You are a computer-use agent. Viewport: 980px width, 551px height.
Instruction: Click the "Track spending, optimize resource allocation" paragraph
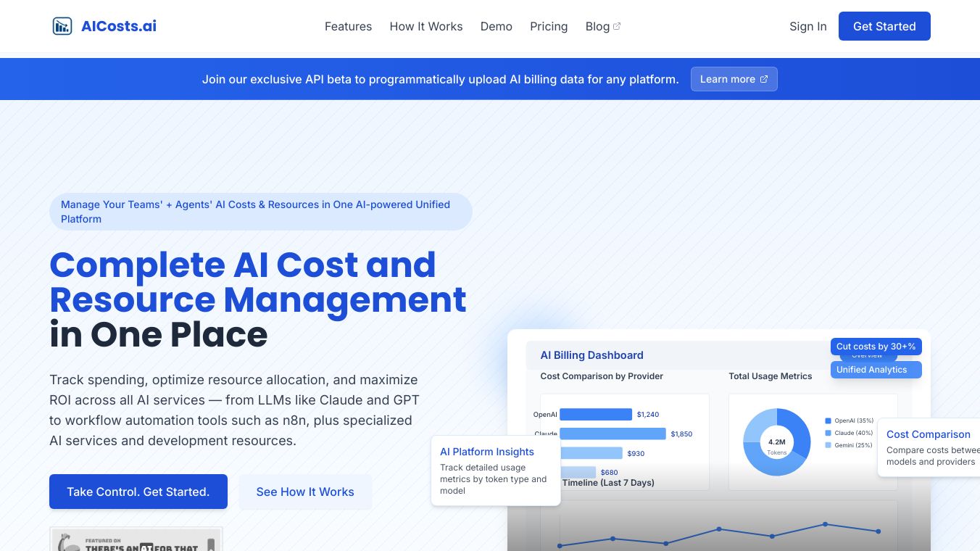234,410
